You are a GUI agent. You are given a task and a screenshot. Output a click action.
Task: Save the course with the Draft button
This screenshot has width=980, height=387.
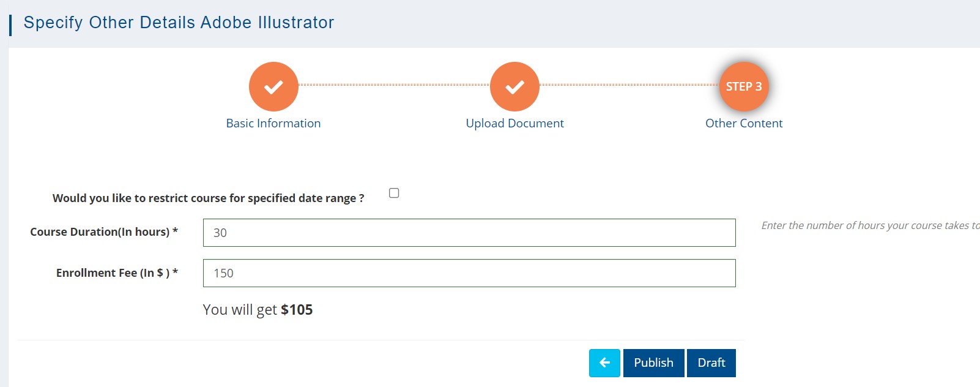coord(711,363)
